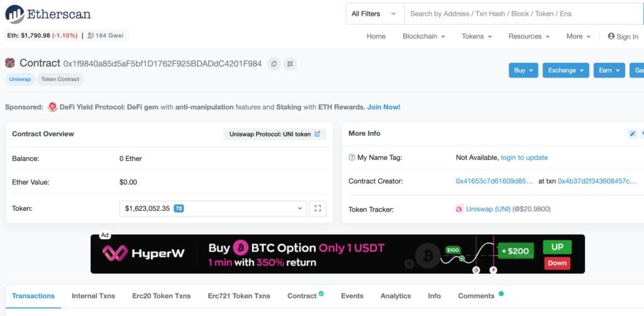This screenshot has width=644, height=316.
Task: Open the Exchange dropdown button
Action: tap(565, 71)
